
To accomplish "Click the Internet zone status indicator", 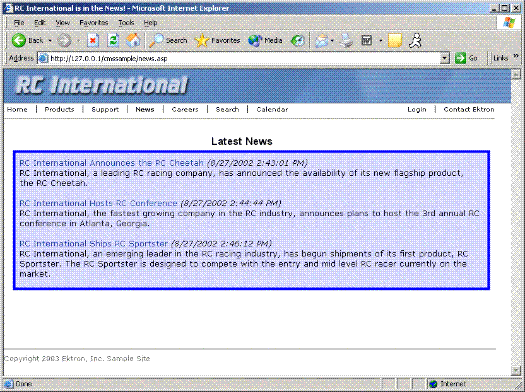I will click(x=448, y=384).
